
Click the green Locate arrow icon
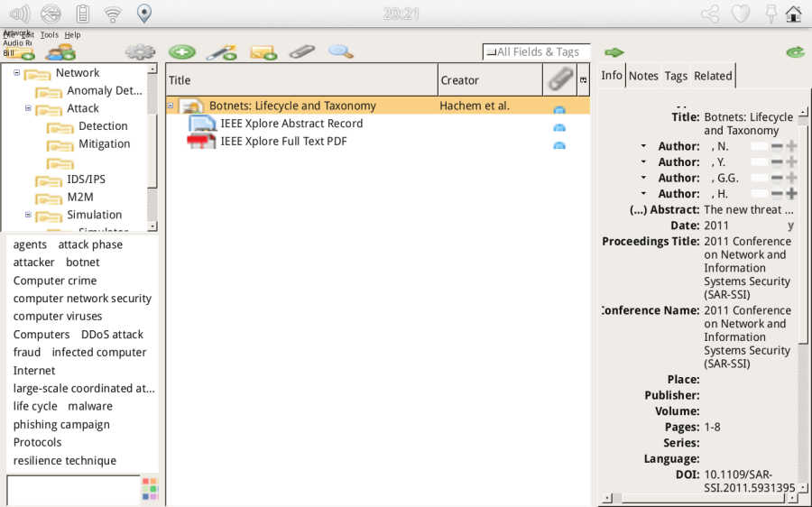(614, 52)
